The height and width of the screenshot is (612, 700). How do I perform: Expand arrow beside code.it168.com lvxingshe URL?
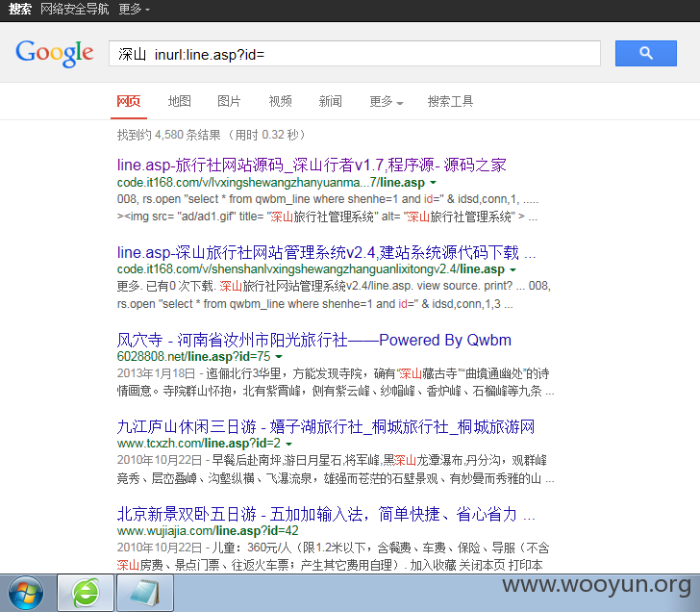click(x=433, y=183)
